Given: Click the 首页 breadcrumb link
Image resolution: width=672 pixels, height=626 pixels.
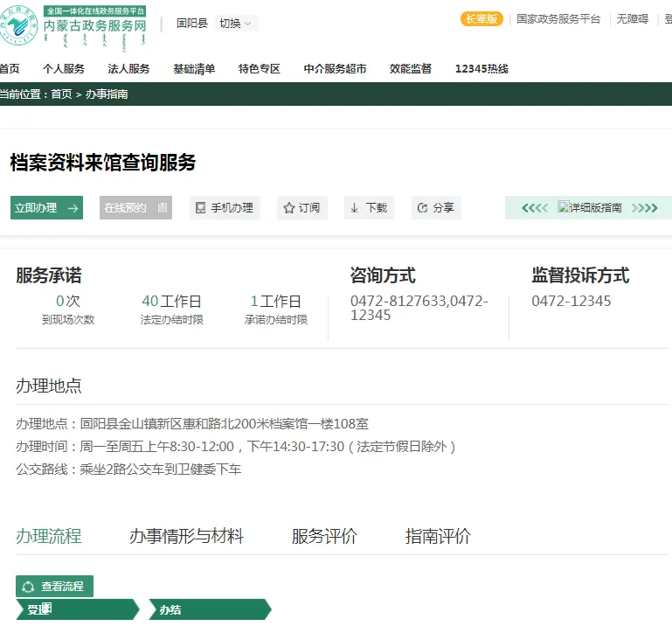Looking at the screenshot, I should click(61, 94).
